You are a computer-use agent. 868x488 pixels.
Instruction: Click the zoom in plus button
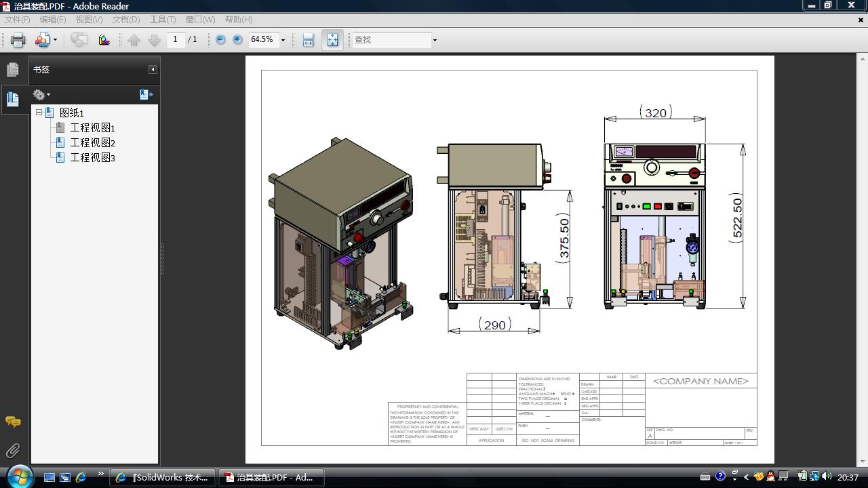[237, 40]
